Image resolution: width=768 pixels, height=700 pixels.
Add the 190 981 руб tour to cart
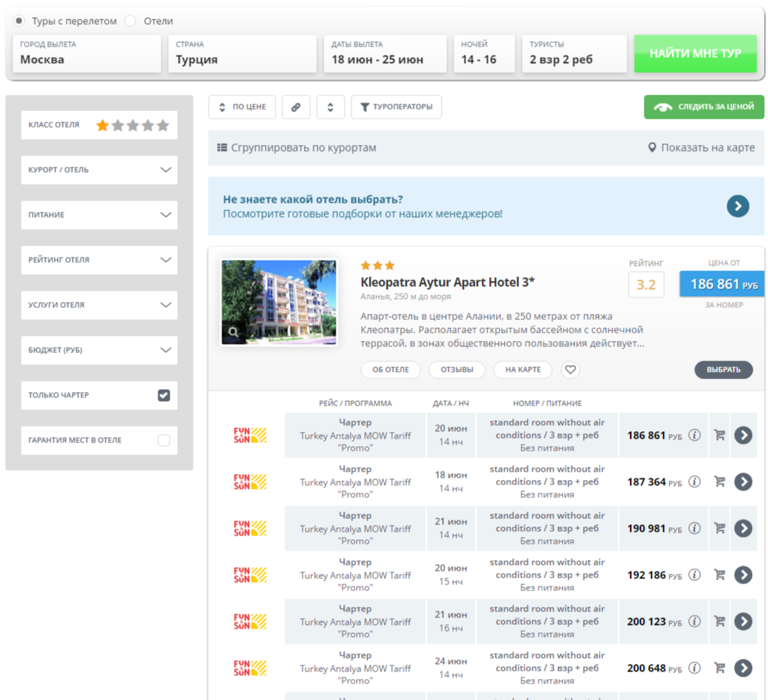(x=719, y=528)
